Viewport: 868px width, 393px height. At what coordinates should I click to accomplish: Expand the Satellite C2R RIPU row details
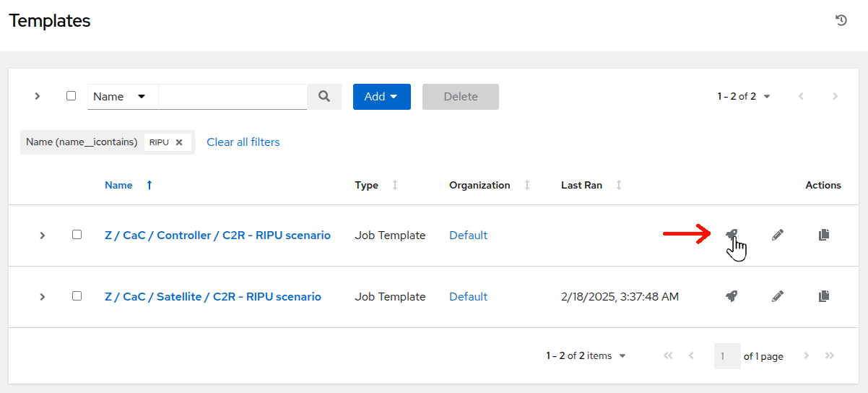(43, 297)
